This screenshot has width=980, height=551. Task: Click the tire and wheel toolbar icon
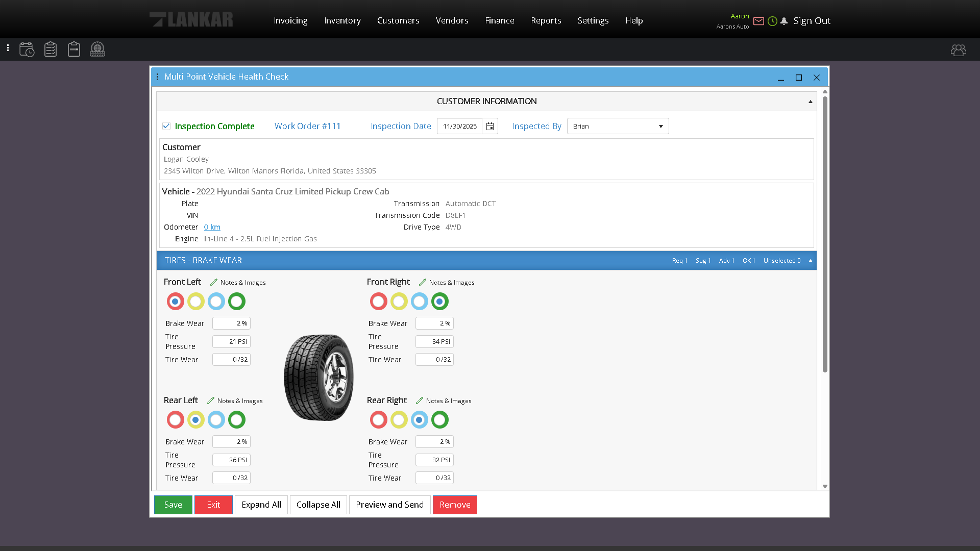tap(97, 49)
